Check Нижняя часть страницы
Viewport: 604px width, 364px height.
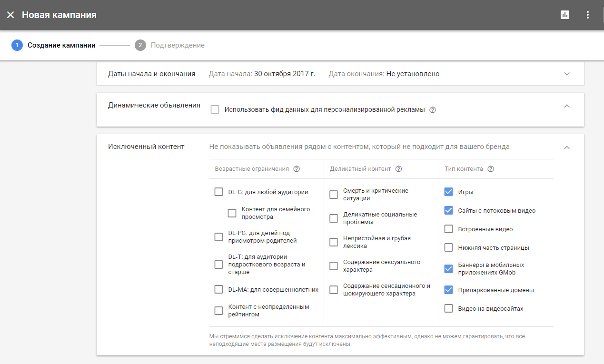(x=448, y=247)
